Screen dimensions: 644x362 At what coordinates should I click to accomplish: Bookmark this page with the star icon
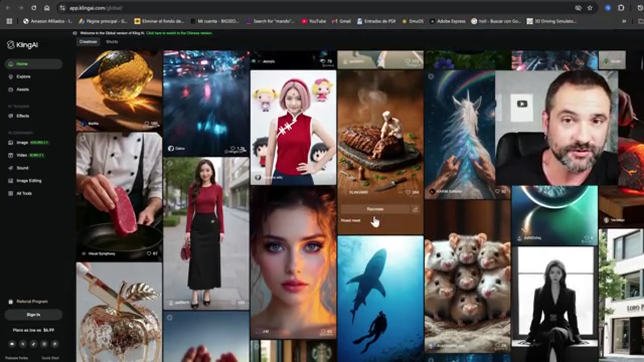590,8
